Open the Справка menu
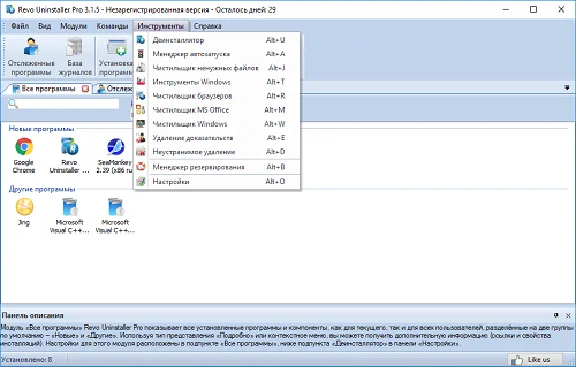 click(x=208, y=26)
